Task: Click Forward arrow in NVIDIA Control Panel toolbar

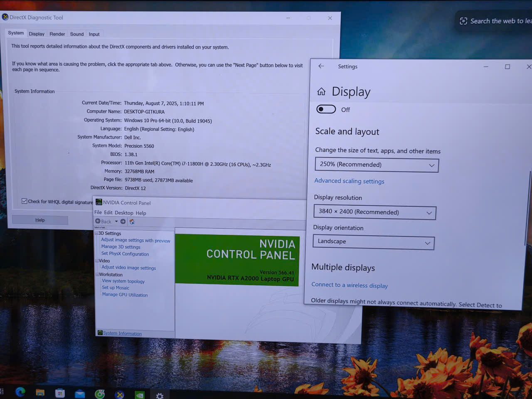Action: (x=123, y=222)
